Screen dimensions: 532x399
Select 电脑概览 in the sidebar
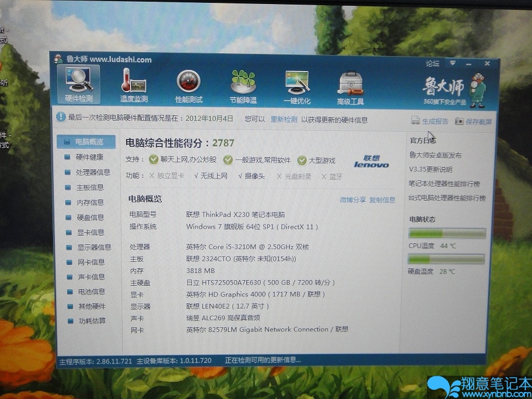86,142
